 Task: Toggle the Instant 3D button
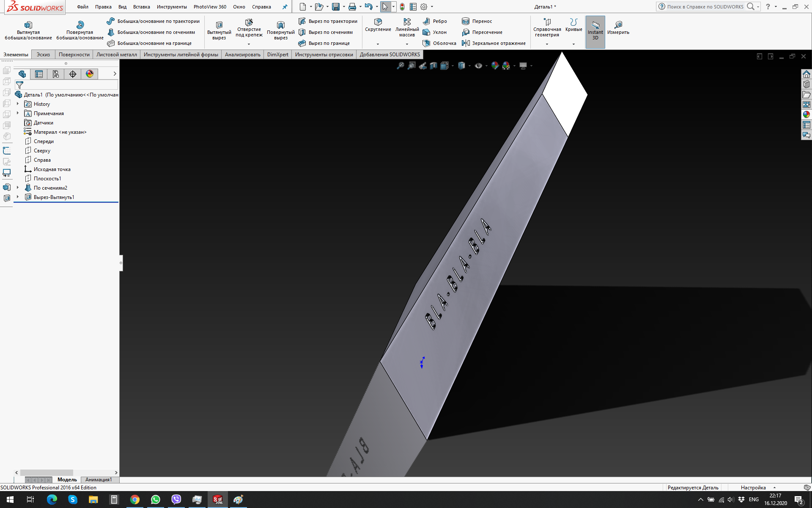point(595,32)
